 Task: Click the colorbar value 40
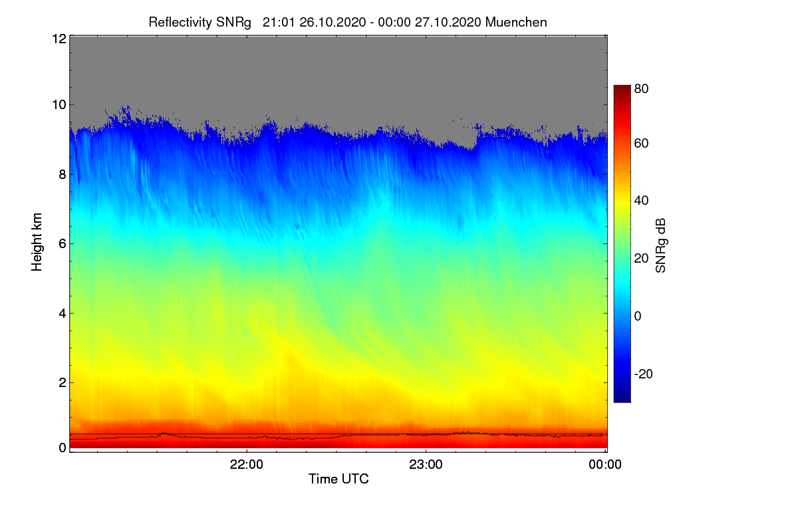click(642, 201)
